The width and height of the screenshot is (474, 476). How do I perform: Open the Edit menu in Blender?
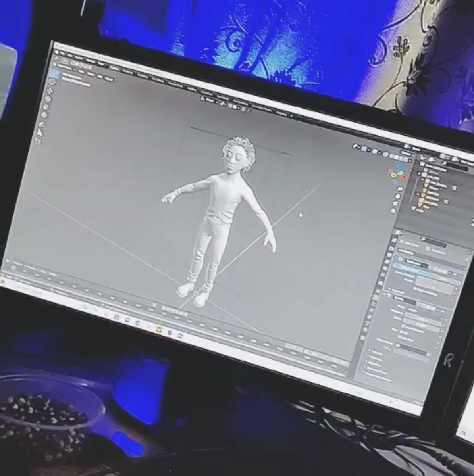pos(70,55)
